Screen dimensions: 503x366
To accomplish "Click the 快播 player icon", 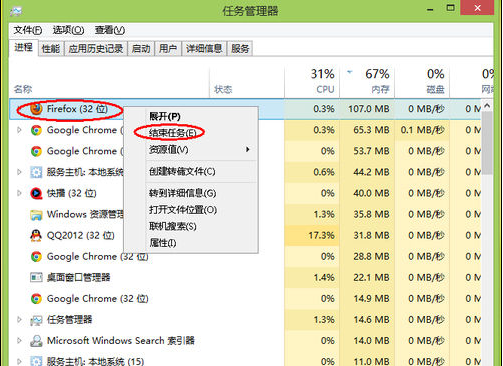I will (36, 193).
